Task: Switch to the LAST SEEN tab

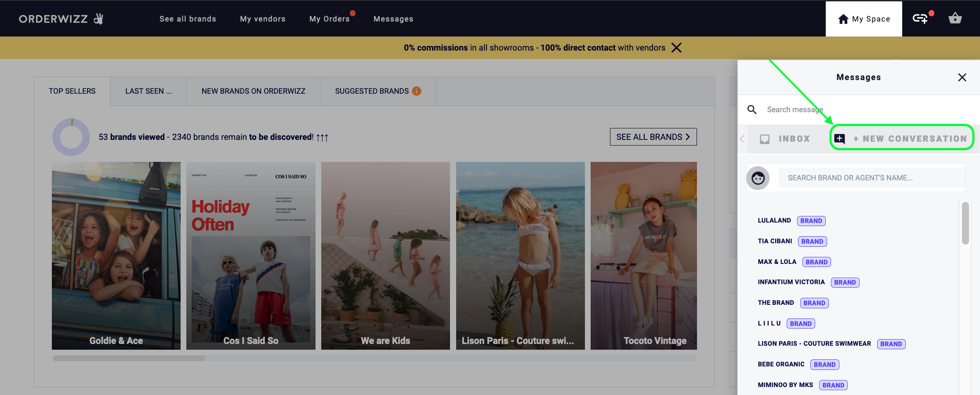Action: [x=149, y=91]
